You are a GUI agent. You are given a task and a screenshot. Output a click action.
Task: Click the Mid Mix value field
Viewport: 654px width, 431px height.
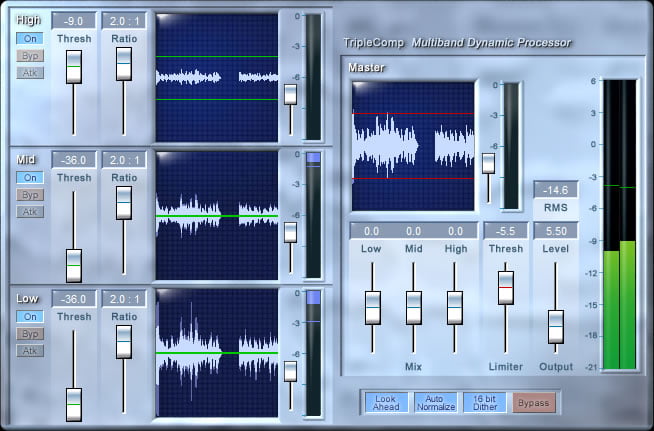(413, 231)
